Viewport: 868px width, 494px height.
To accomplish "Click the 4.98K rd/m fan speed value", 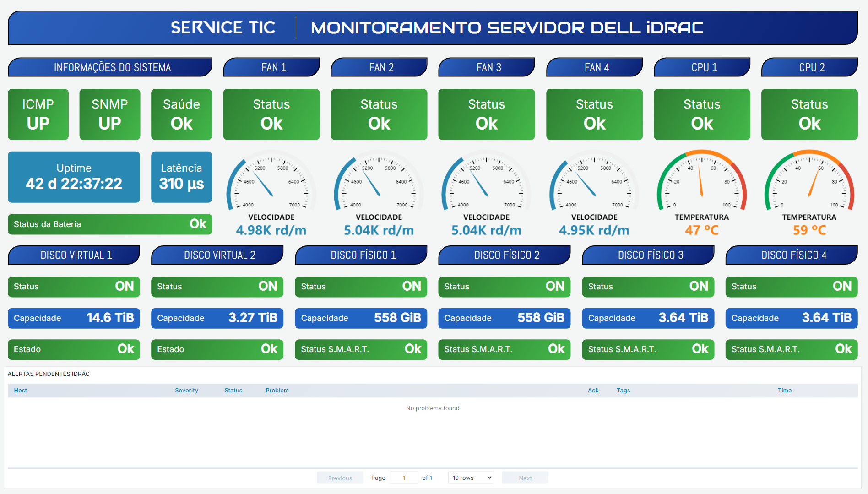I will click(271, 230).
